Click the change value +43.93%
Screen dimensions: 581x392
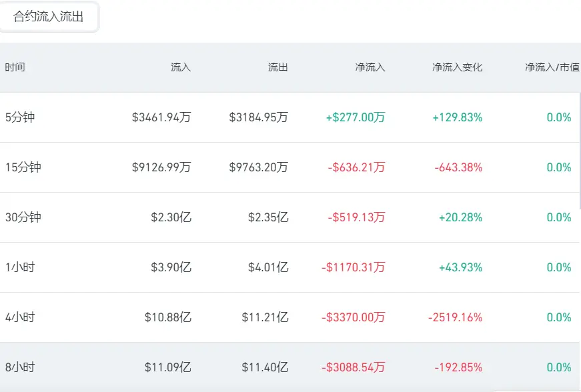[460, 267]
